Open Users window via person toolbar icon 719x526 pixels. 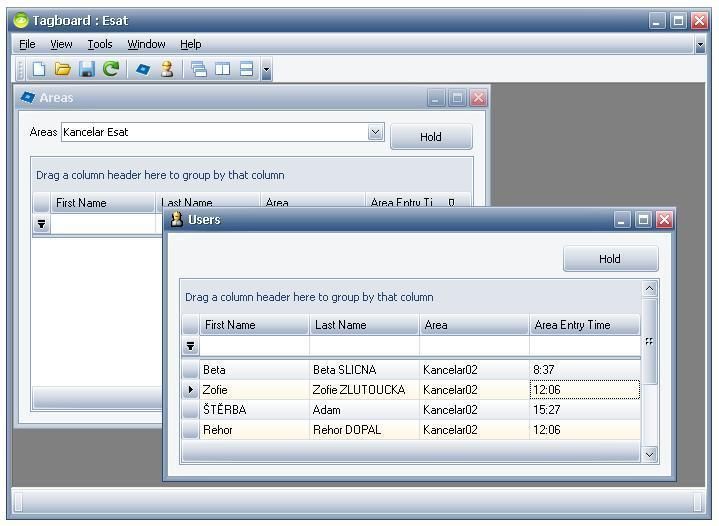click(x=167, y=69)
